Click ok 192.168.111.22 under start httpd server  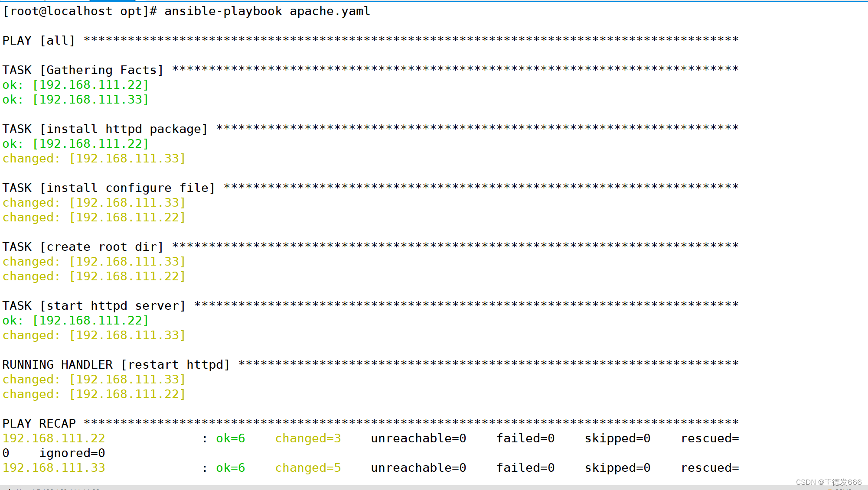coord(75,321)
